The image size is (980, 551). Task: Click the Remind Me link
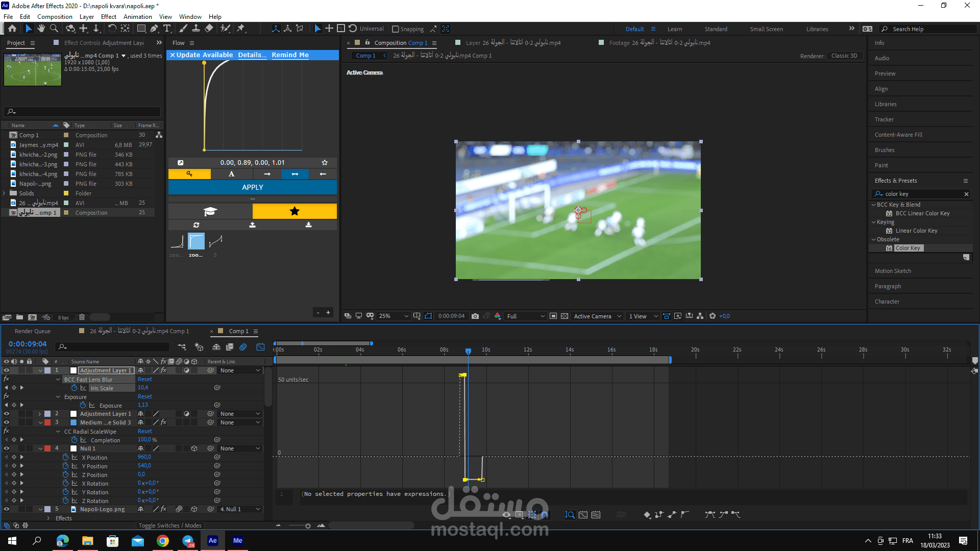point(290,55)
